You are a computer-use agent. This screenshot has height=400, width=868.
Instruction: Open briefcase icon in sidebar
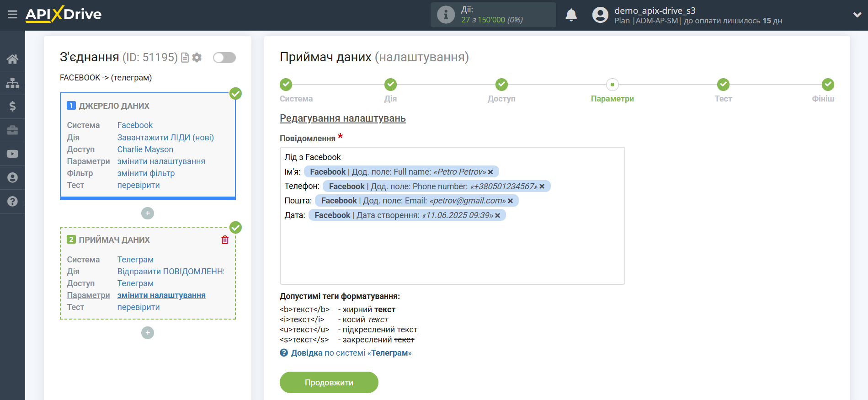[12, 130]
